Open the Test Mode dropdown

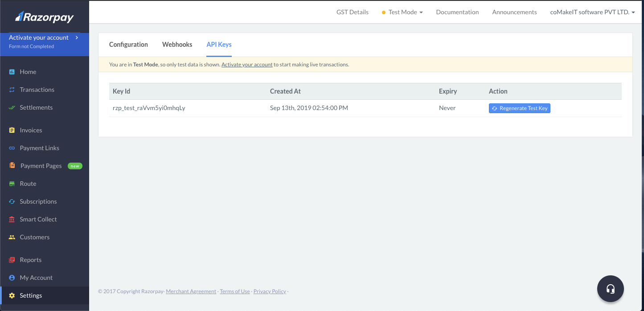[402, 12]
